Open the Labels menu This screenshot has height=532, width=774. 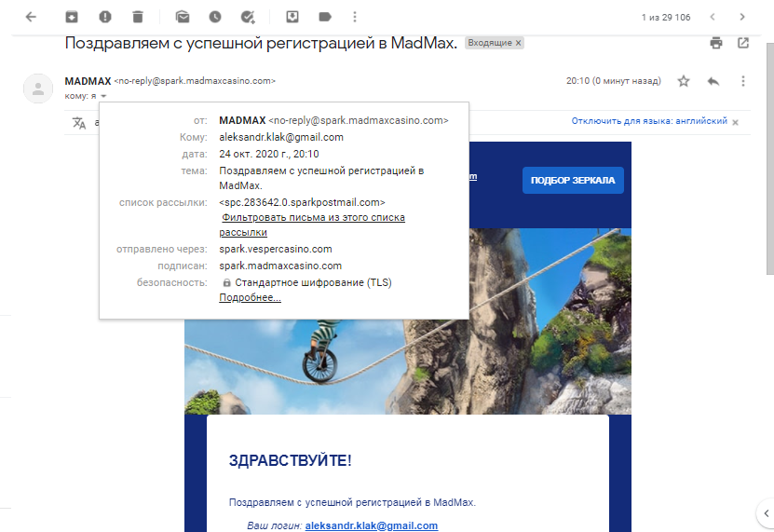point(325,18)
